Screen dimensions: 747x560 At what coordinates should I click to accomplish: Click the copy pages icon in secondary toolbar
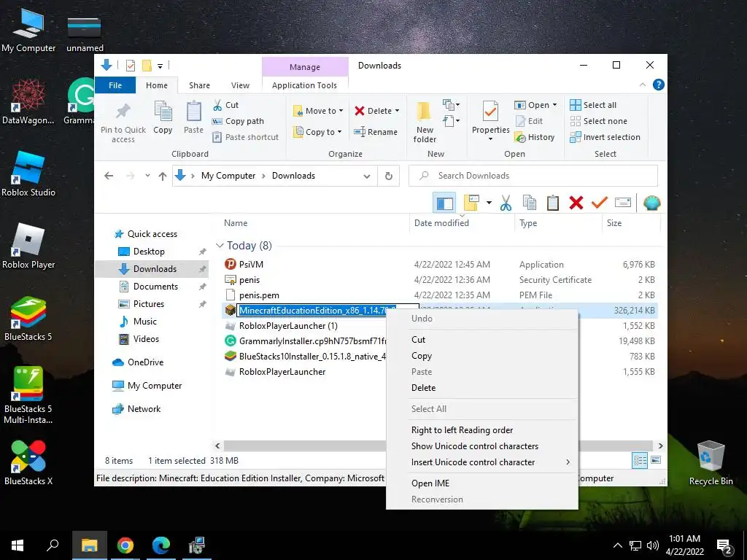530,203
